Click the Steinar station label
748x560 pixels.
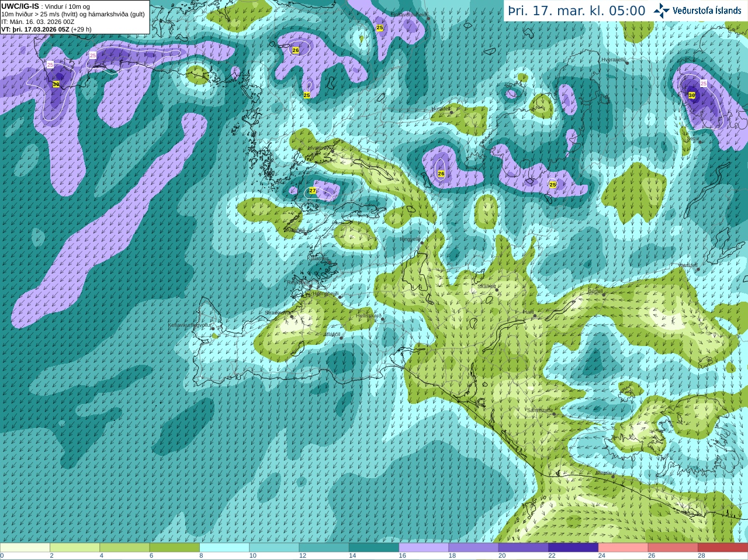[x=604, y=473]
